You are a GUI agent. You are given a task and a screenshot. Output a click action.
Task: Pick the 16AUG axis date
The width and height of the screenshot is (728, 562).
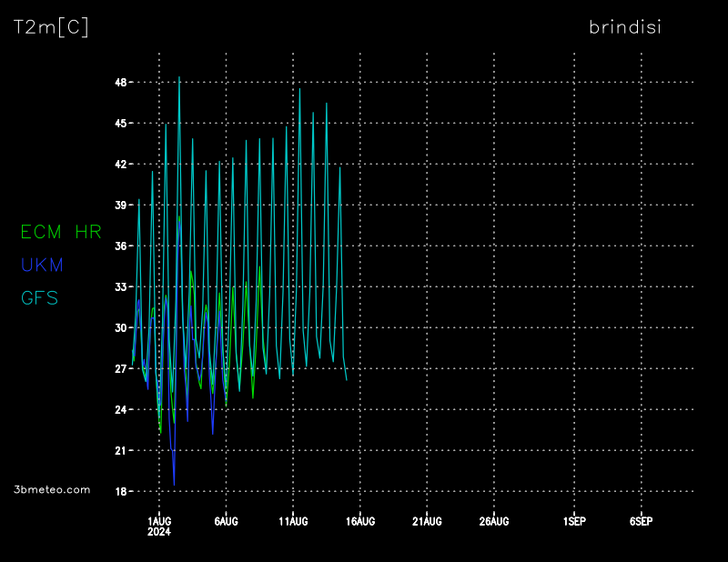pyautogui.click(x=360, y=521)
